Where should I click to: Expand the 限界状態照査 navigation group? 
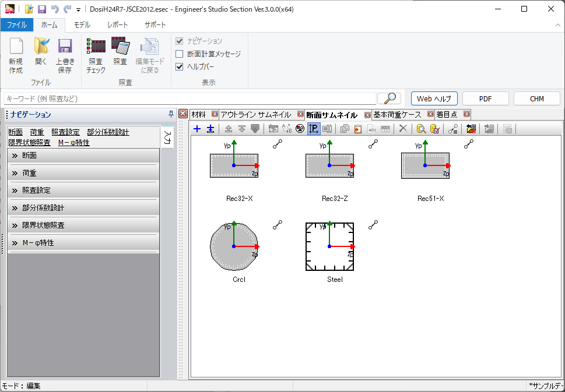(83, 225)
